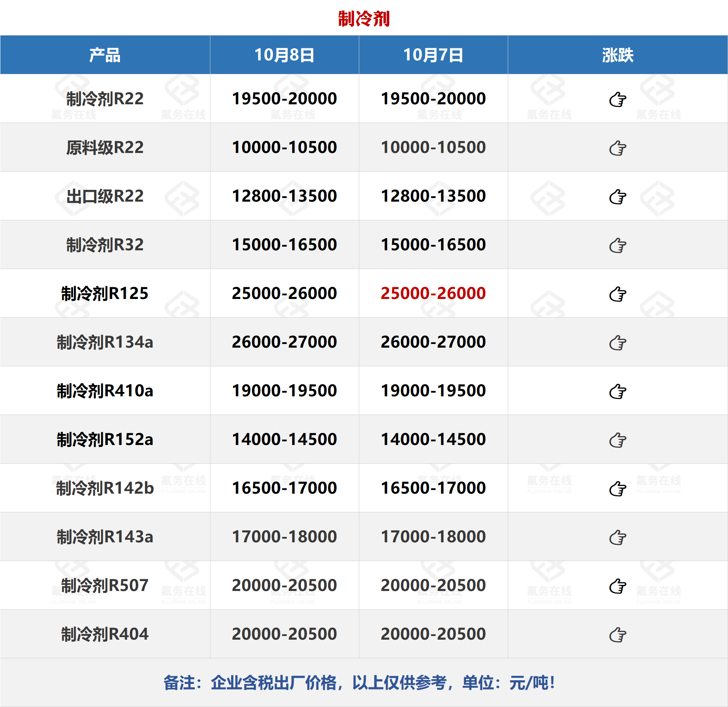
Task: Select the 制冷剂R143a product name
Action: point(105,537)
